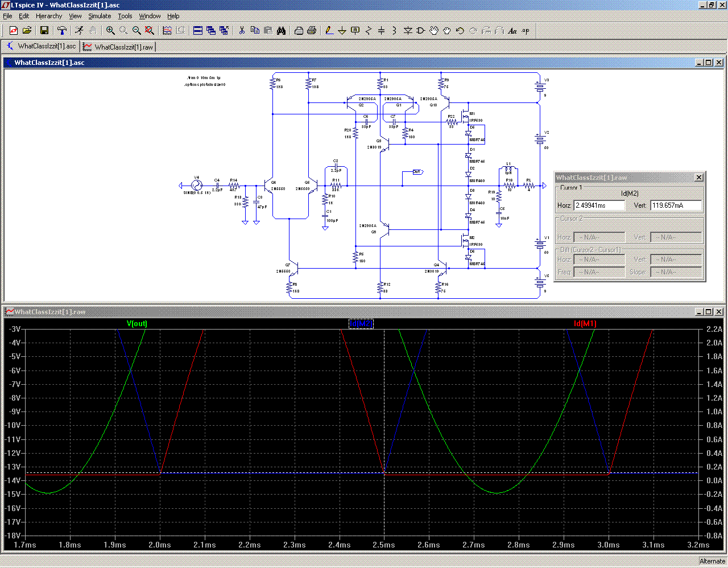Click the Cut scissors icon
The height and width of the screenshot is (568, 728).
242,31
